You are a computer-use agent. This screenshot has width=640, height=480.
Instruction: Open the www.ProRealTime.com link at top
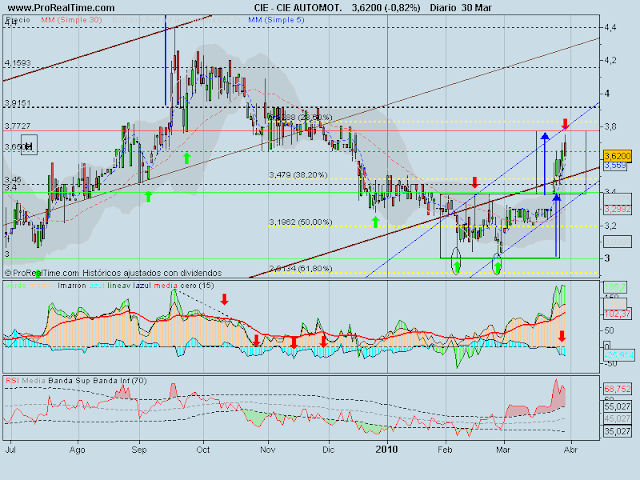tap(61, 8)
